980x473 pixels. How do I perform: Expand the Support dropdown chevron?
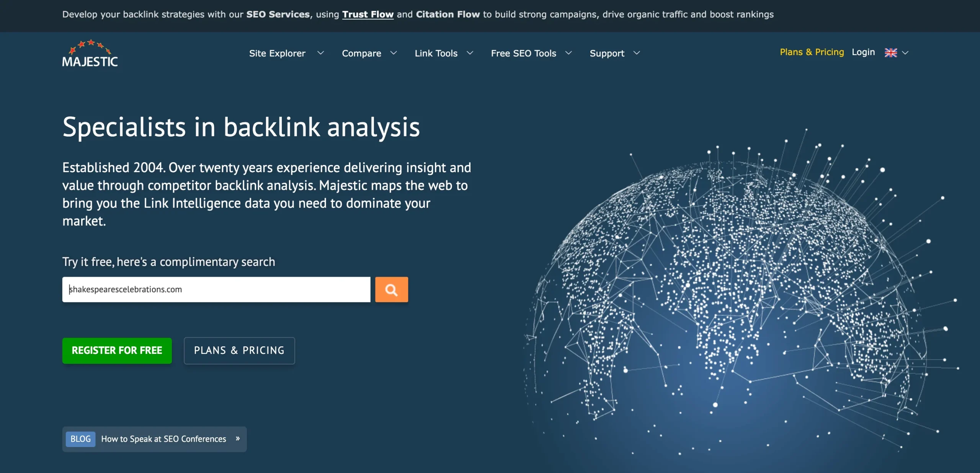tap(637, 54)
